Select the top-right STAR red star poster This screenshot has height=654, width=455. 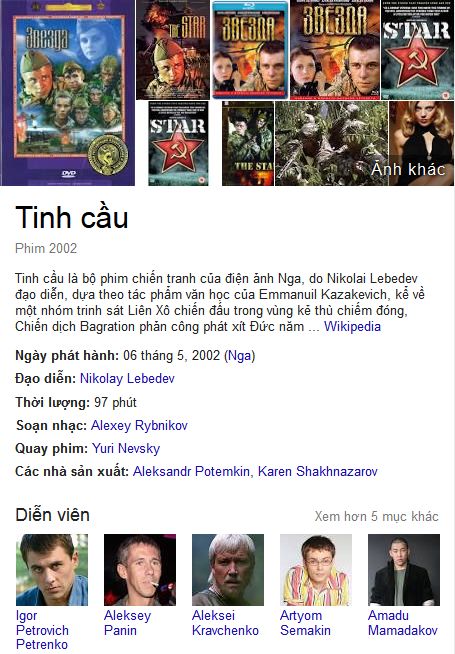[418, 50]
